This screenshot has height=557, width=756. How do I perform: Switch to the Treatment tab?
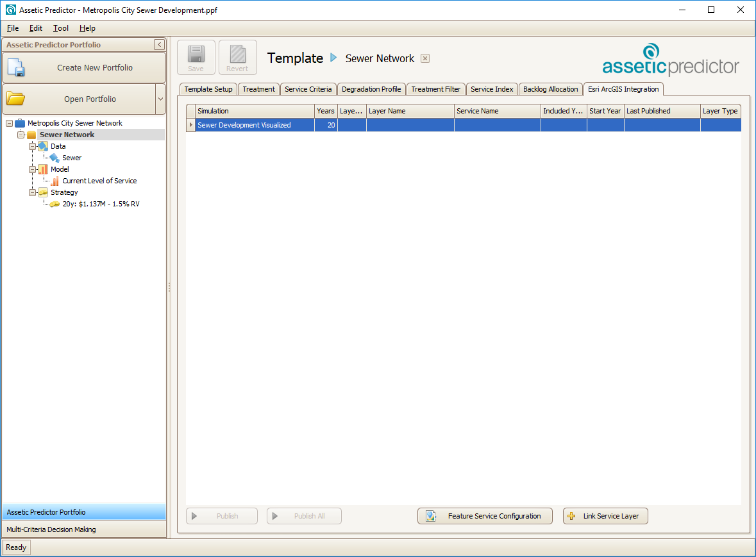(x=259, y=89)
